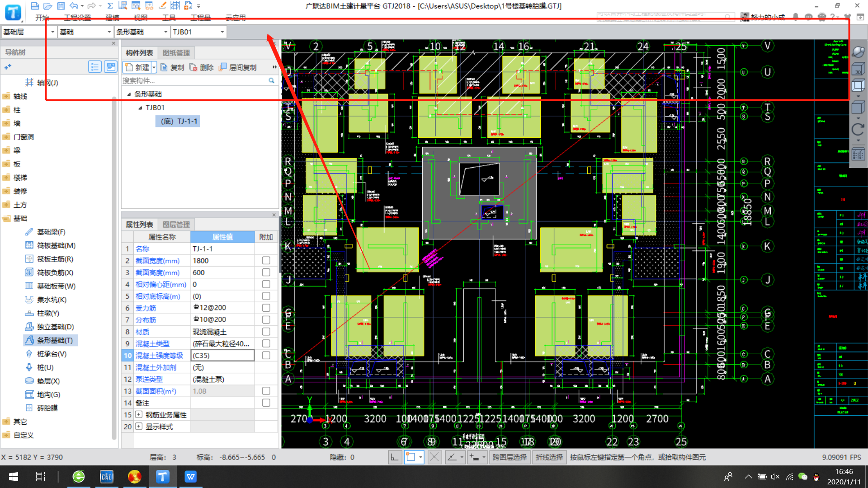Expand the 显示样式 property group
The width and height of the screenshot is (868, 488).
pyautogui.click(x=139, y=426)
